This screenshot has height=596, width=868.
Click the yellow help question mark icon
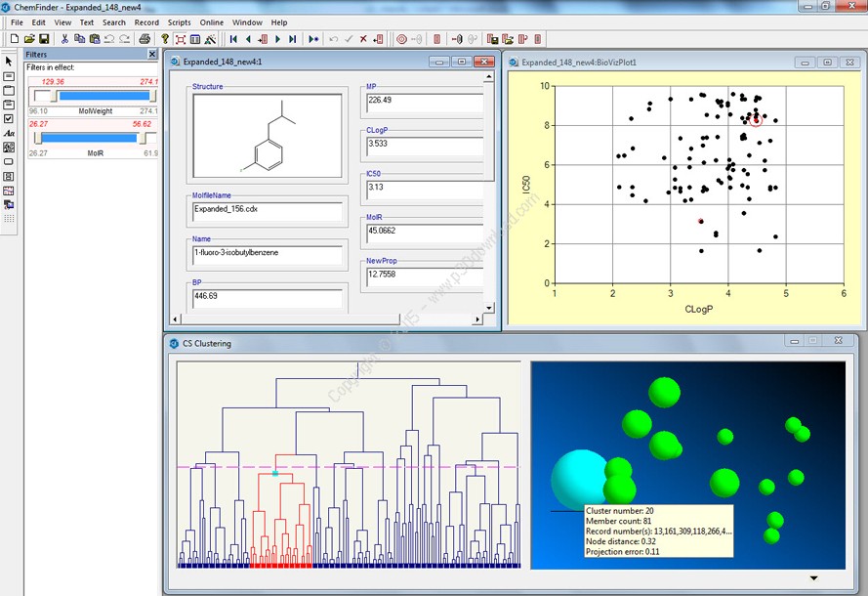coord(165,39)
